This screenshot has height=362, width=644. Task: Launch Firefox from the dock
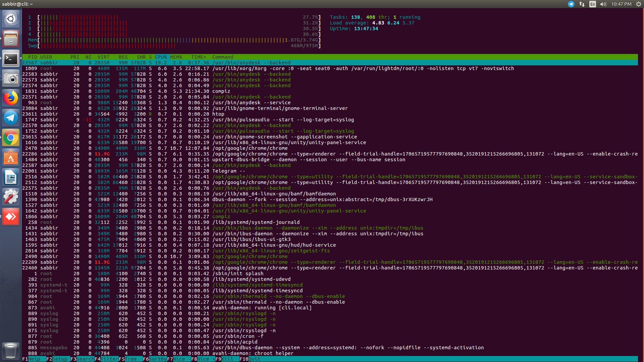pos(11,99)
